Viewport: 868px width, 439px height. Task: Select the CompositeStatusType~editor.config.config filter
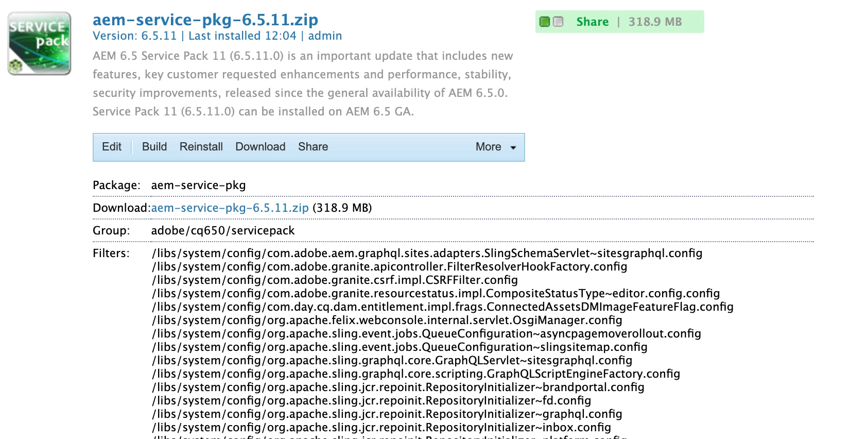[436, 293]
